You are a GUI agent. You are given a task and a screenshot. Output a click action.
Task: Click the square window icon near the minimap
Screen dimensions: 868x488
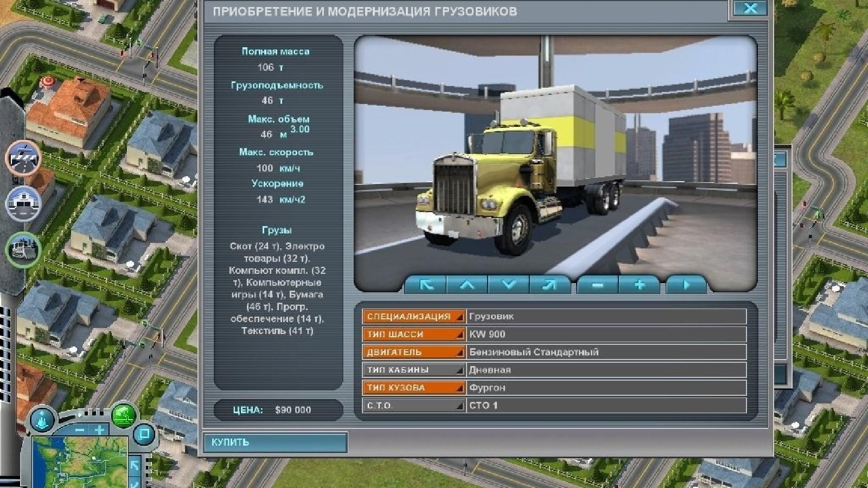144,434
